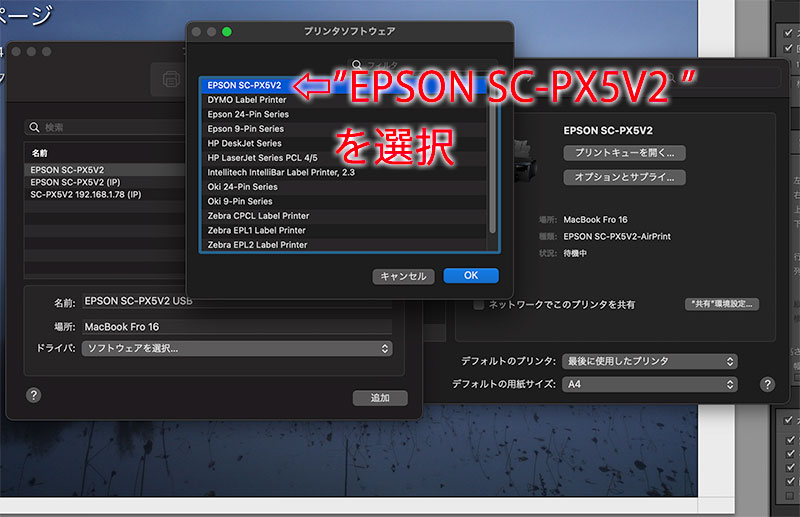Click the キャンセル button
The image size is (800, 517).
[403, 276]
